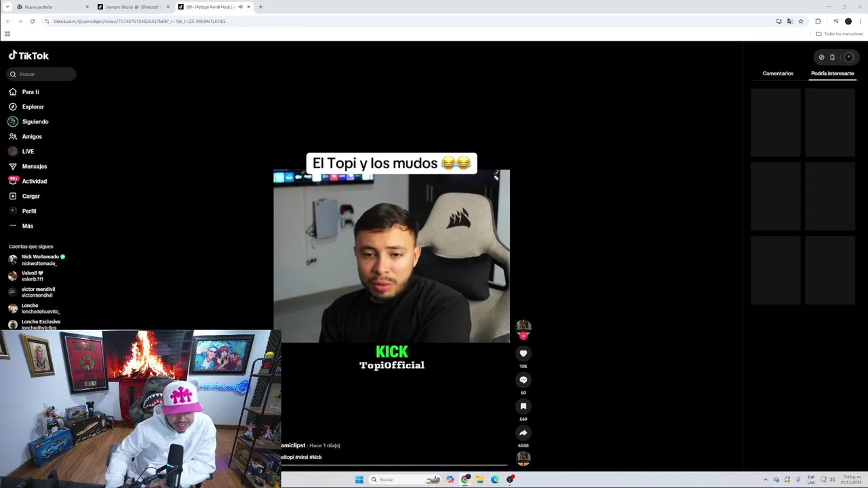The width and height of the screenshot is (868, 488).
Task: Seek on the video progress bar
Action: coord(394,466)
